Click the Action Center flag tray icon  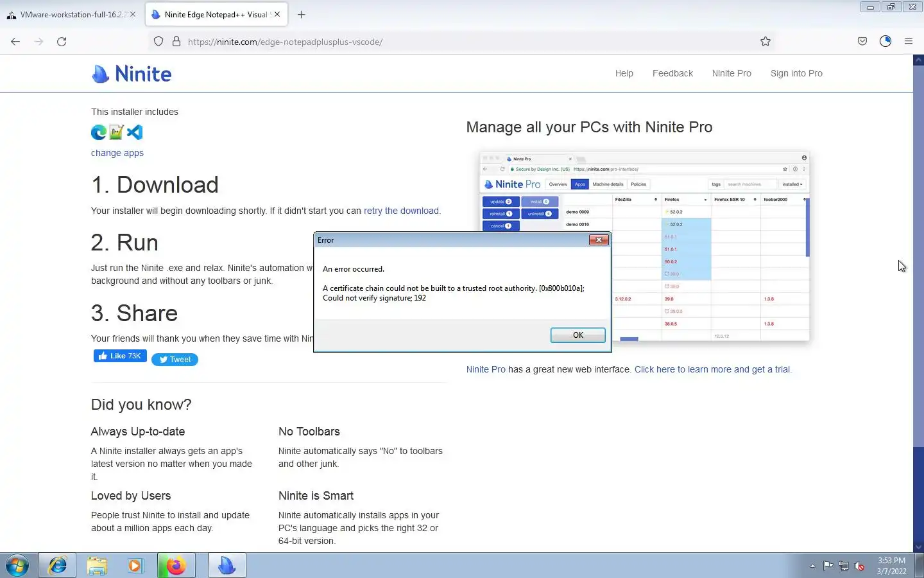828,566
